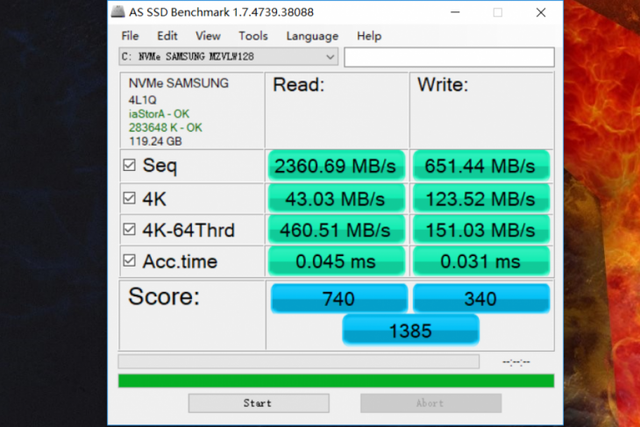Click the 4L1Q firmware version text
The image size is (640, 427).
point(142,100)
